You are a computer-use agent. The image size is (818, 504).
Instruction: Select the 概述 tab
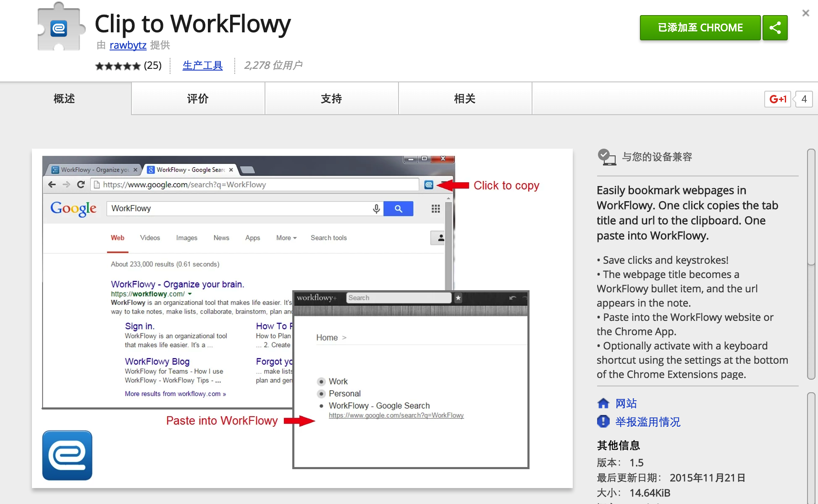click(64, 98)
